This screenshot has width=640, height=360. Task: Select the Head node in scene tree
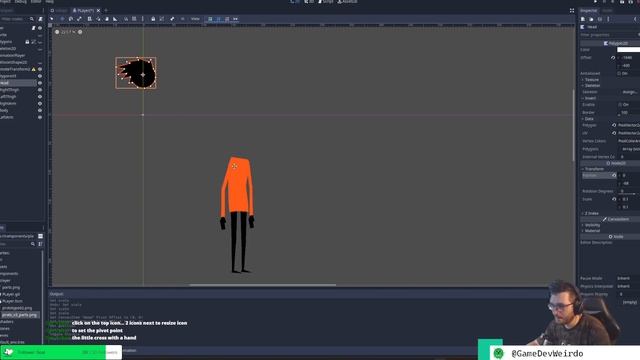pos(18,83)
